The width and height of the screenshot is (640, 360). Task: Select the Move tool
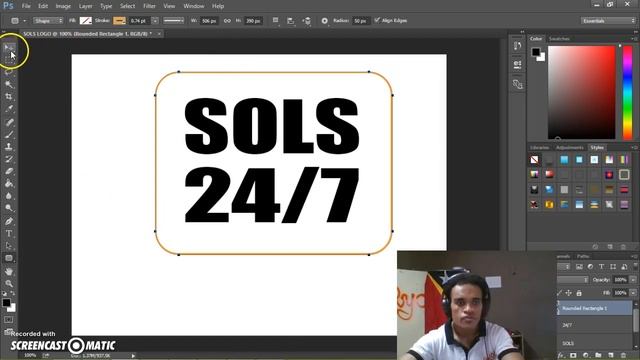click(x=9, y=47)
